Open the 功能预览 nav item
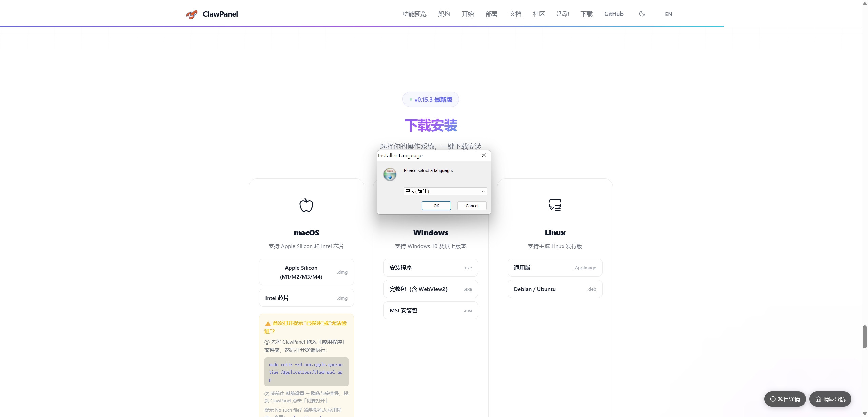The height and width of the screenshot is (417, 868). [x=414, y=14]
